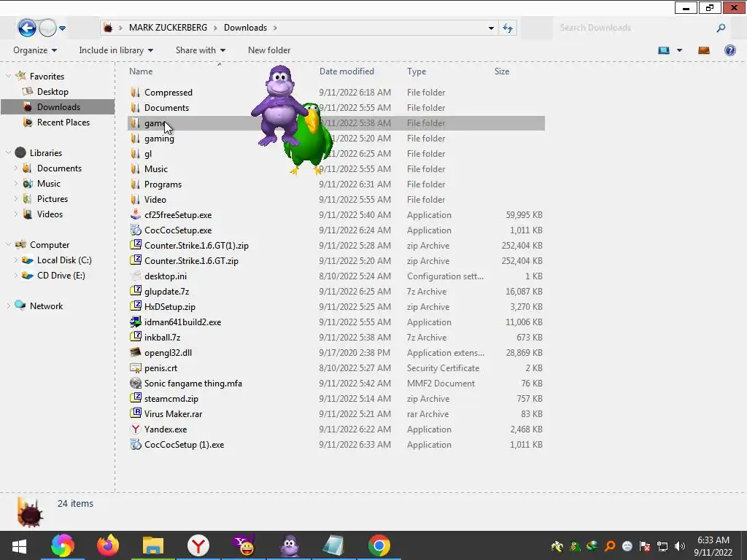Sort by the Name column header

coord(141,71)
